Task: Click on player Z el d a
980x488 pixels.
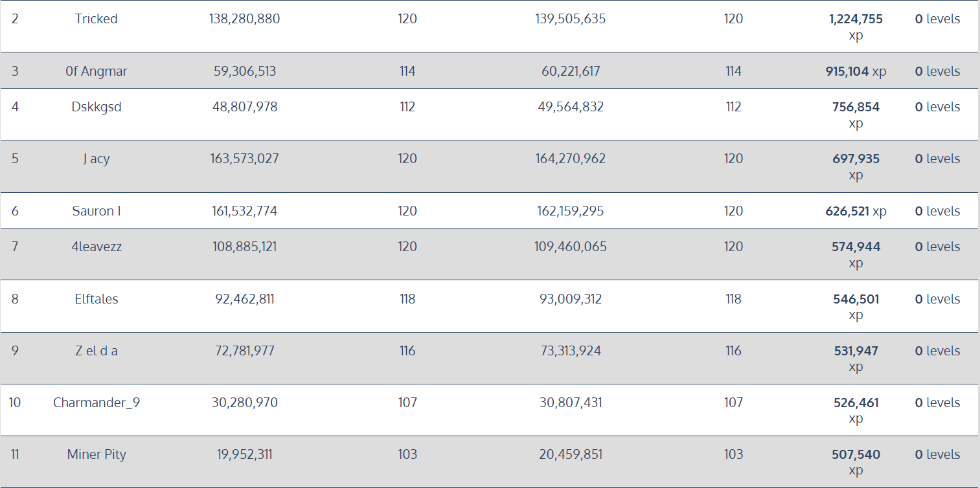Action: (97, 351)
